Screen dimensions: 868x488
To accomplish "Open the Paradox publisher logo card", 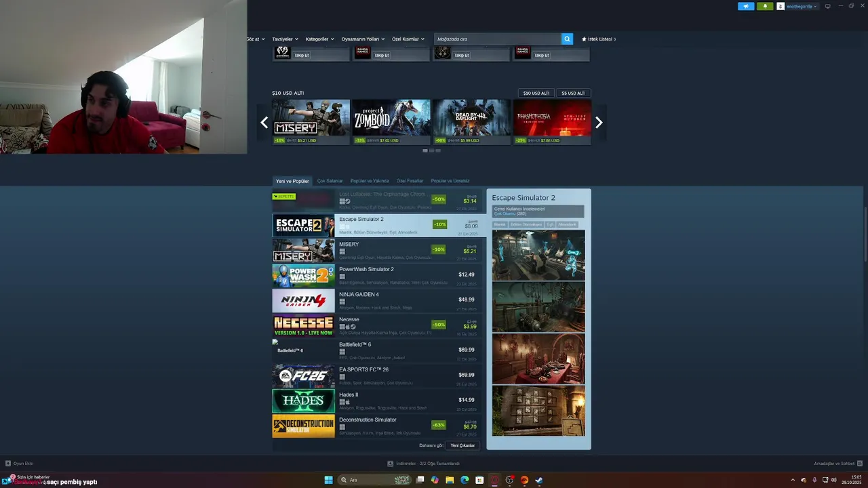I will 283,52.
